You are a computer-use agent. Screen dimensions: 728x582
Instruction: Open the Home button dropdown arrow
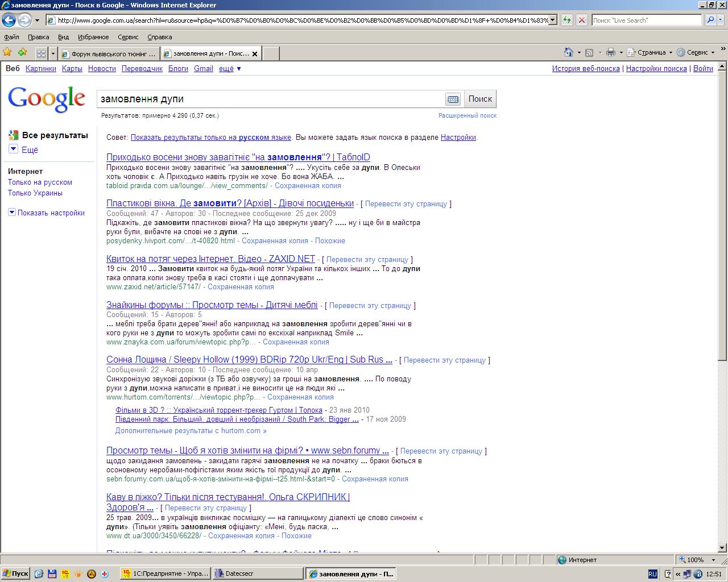click(578, 52)
